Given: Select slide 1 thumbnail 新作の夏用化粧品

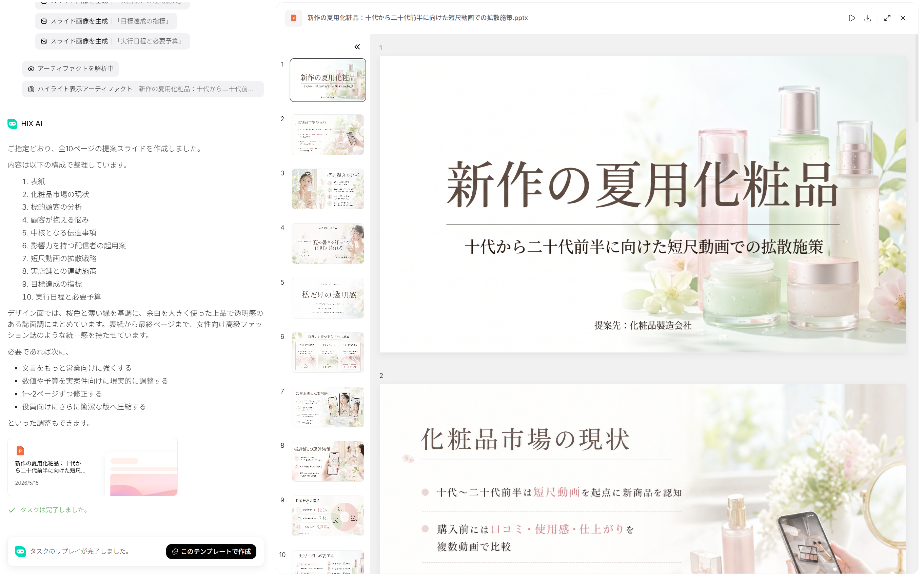Looking at the screenshot, I should click(328, 80).
